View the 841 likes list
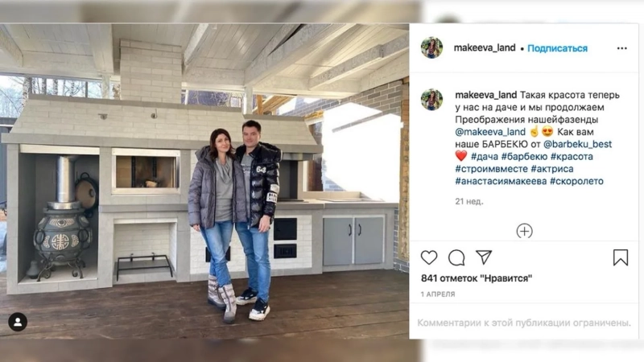This screenshot has width=644, height=362. tap(477, 278)
